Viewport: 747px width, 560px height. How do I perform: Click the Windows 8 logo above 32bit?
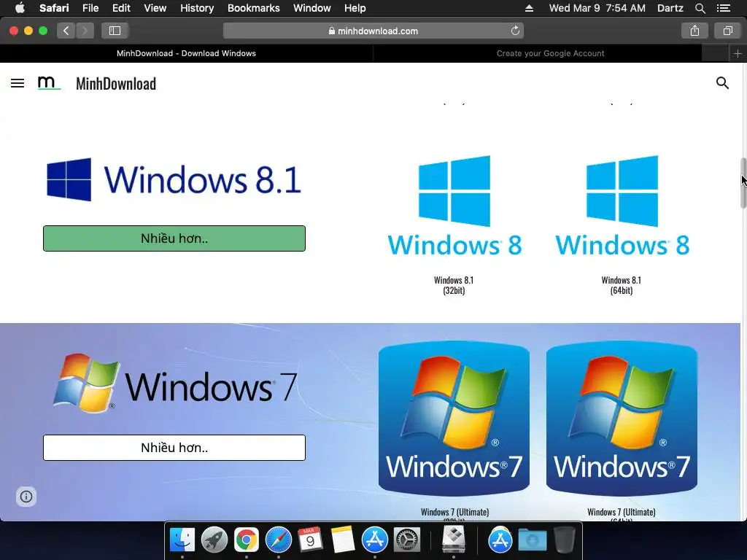(454, 206)
